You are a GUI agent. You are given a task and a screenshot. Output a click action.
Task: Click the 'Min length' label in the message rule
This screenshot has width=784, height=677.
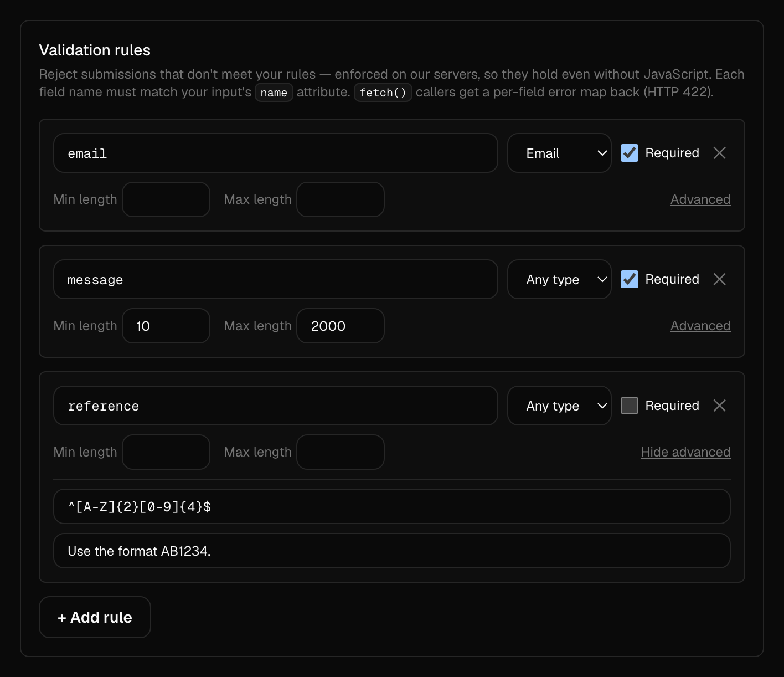click(85, 326)
